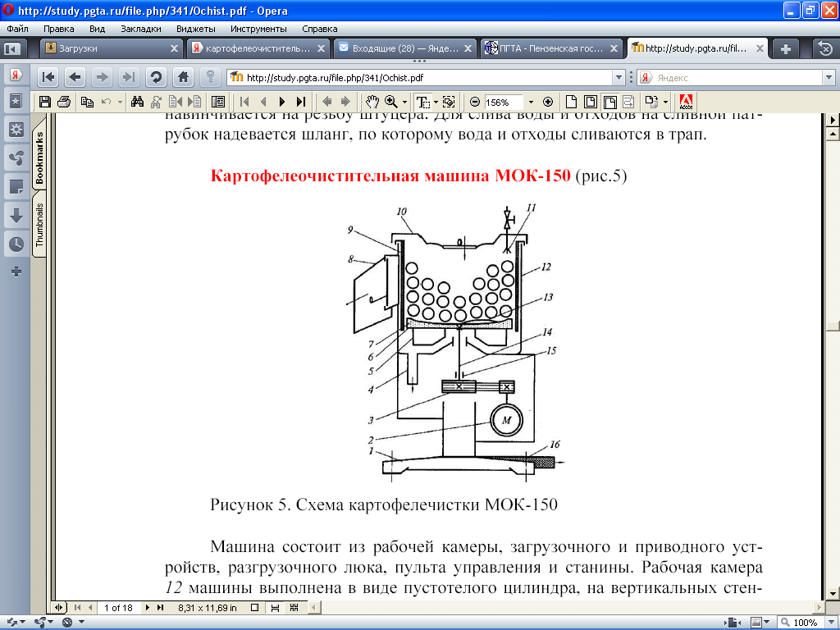Open the Файл menu
840x630 pixels.
(x=18, y=29)
